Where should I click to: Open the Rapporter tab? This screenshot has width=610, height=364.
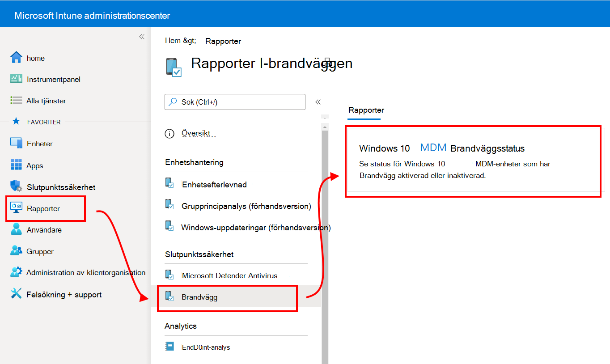(x=366, y=110)
